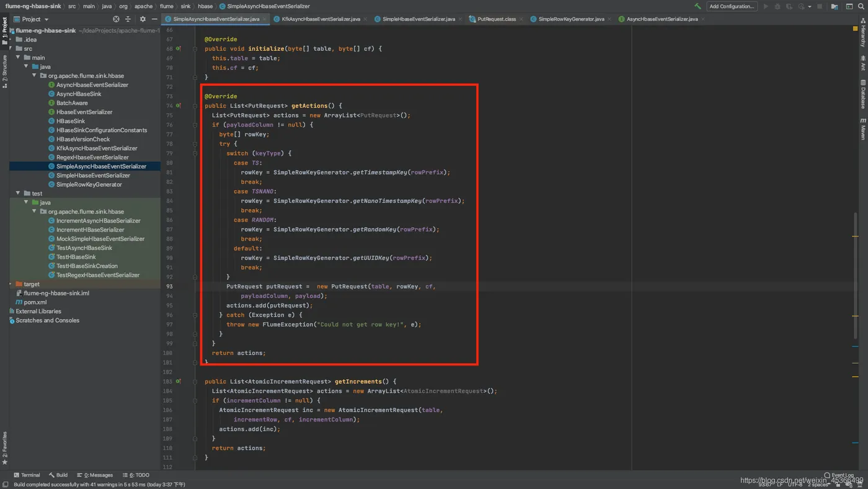Expand External Libraries node

click(x=35, y=312)
